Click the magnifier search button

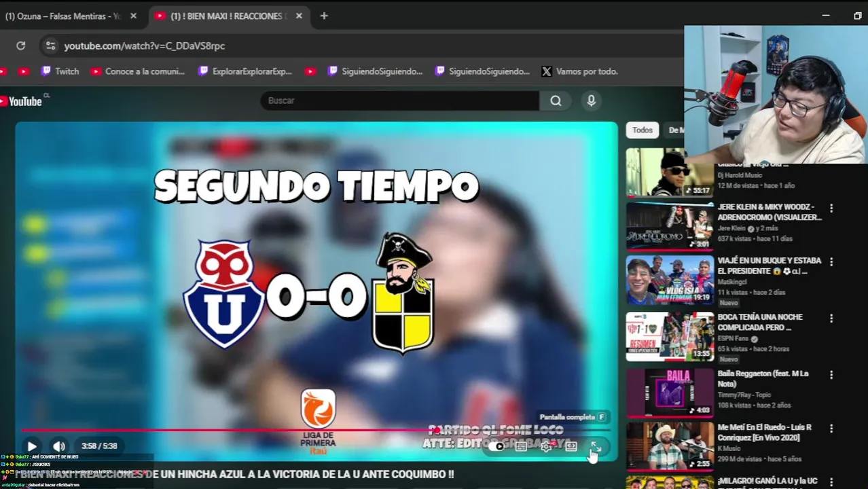click(x=556, y=101)
